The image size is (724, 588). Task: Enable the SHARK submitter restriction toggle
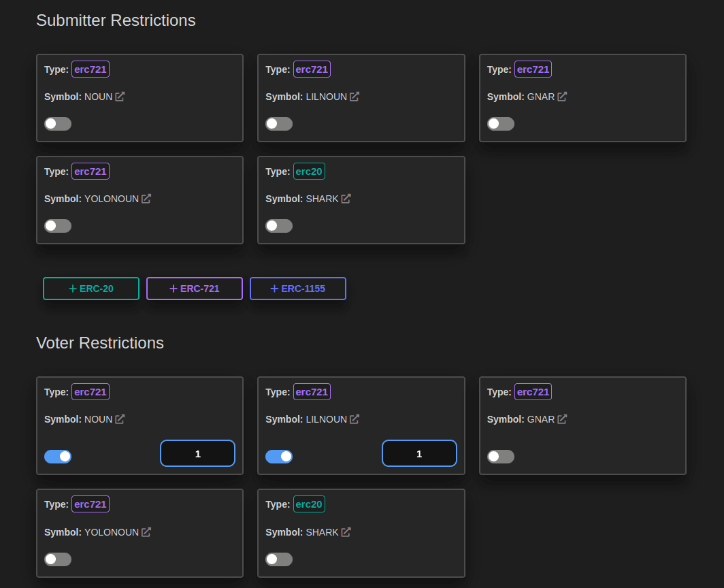(x=279, y=226)
